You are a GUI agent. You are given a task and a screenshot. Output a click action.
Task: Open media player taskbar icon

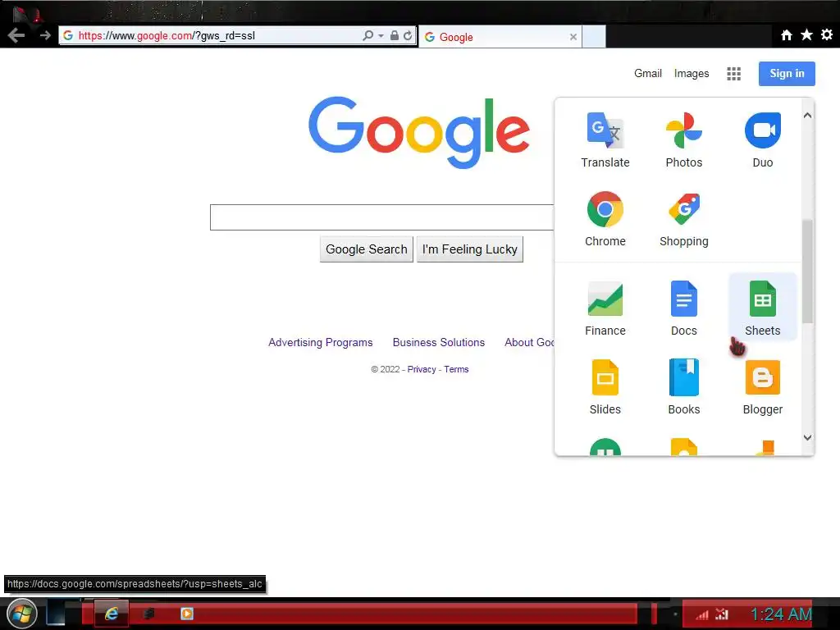186,614
